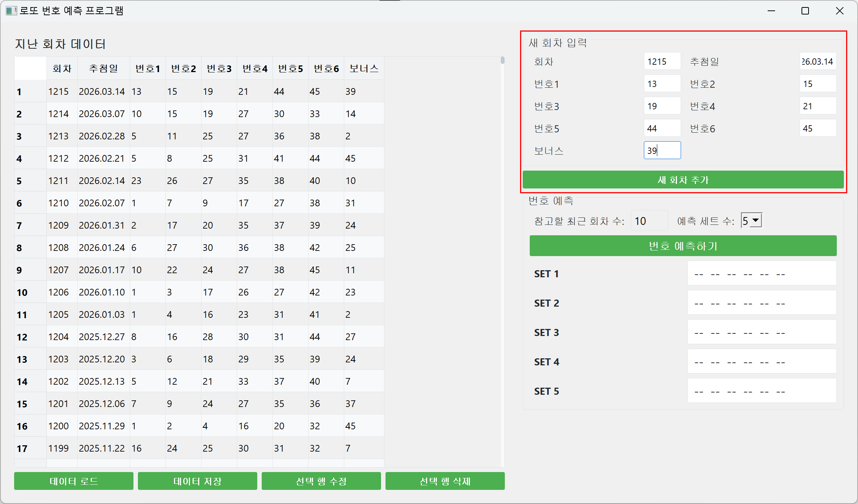Click the 데이터 로드 button
The width and height of the screenshot is (858, 504).
tap(74, 481)
